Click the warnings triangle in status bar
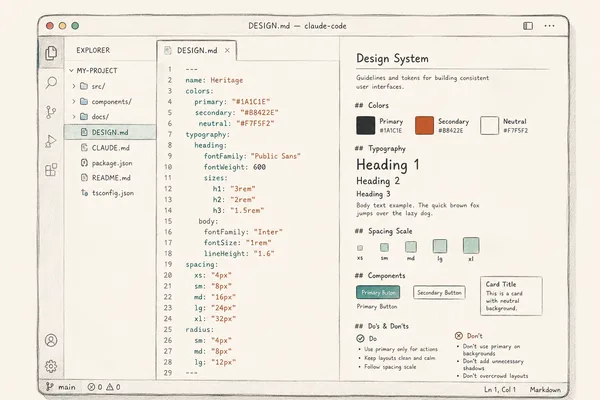The width and height of the screenshot is (600, 400). click(x=110, y=387)
